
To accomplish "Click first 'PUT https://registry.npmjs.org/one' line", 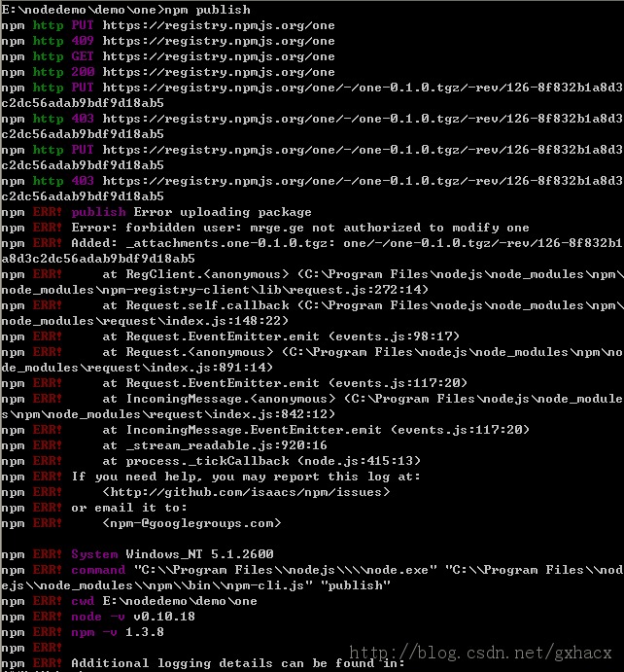I will point(203,25).
